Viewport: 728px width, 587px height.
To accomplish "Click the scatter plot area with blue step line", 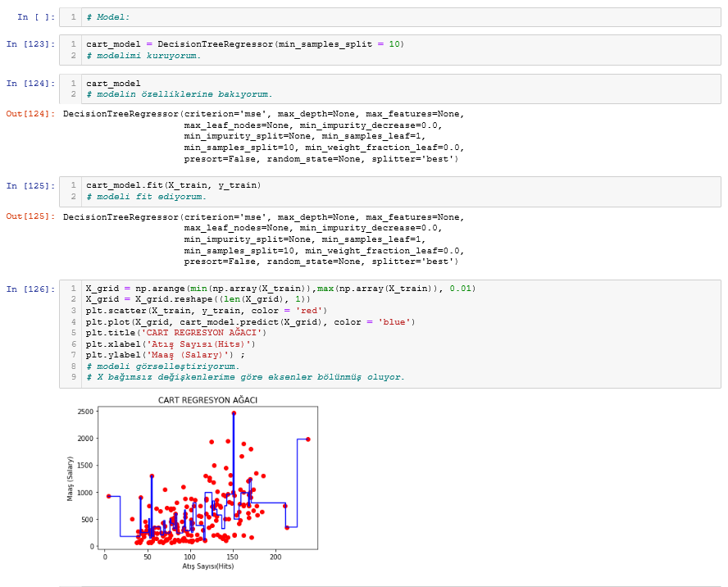I will click(208, 478).
